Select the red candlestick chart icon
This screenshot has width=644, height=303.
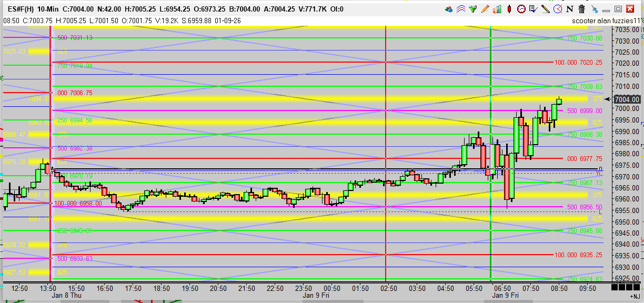[509, 9]
